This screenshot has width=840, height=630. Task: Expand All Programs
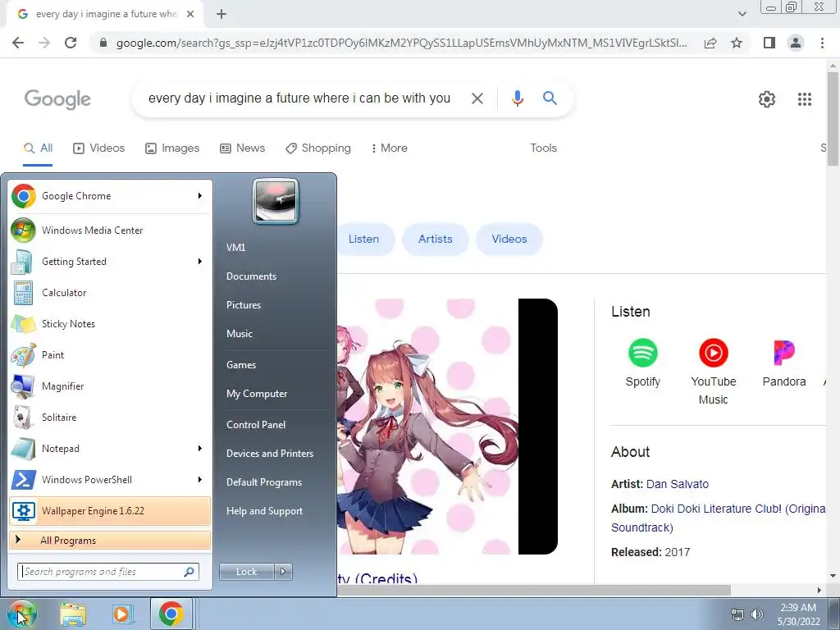click(110, 540)
